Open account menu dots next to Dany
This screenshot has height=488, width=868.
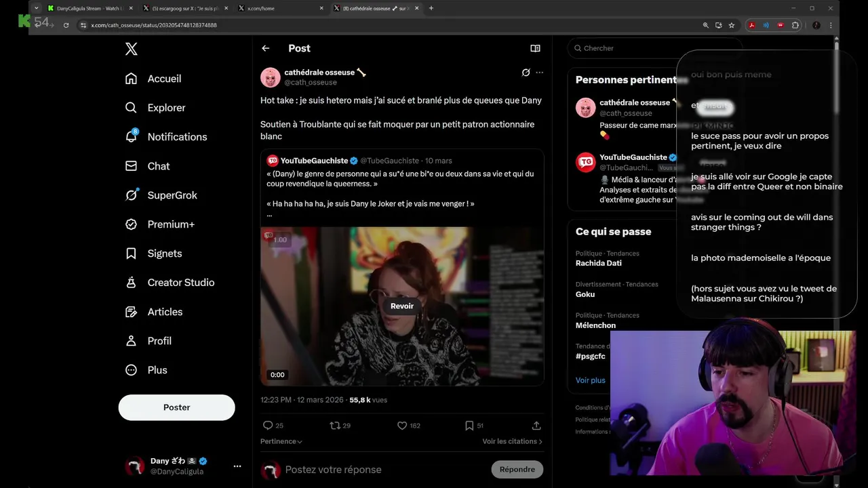click(237, 466)
